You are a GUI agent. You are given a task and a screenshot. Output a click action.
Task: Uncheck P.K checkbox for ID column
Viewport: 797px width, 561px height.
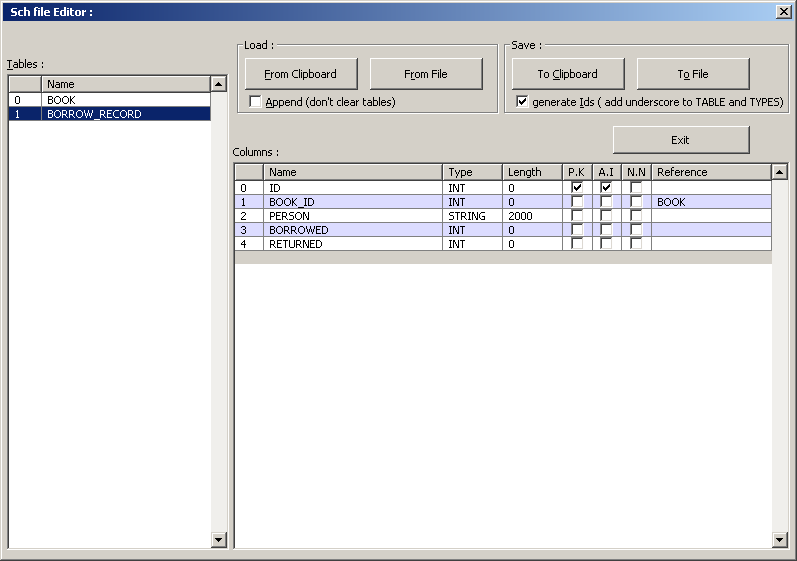(x=577, y=188)
